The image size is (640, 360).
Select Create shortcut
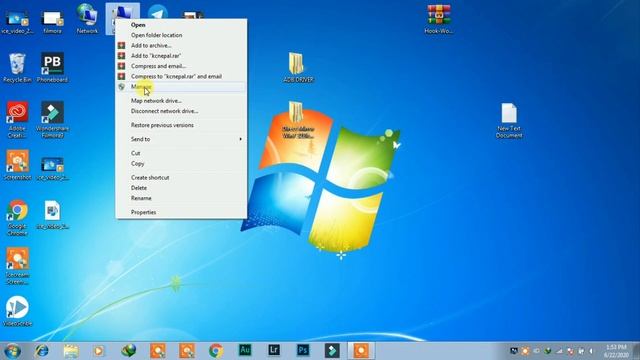click(181, 178)
